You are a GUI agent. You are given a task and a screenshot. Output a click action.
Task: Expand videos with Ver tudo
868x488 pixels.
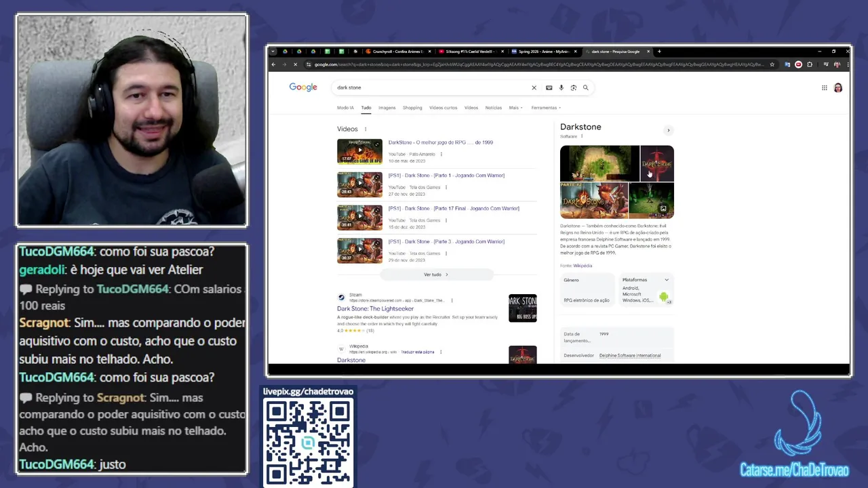(436, 274)
